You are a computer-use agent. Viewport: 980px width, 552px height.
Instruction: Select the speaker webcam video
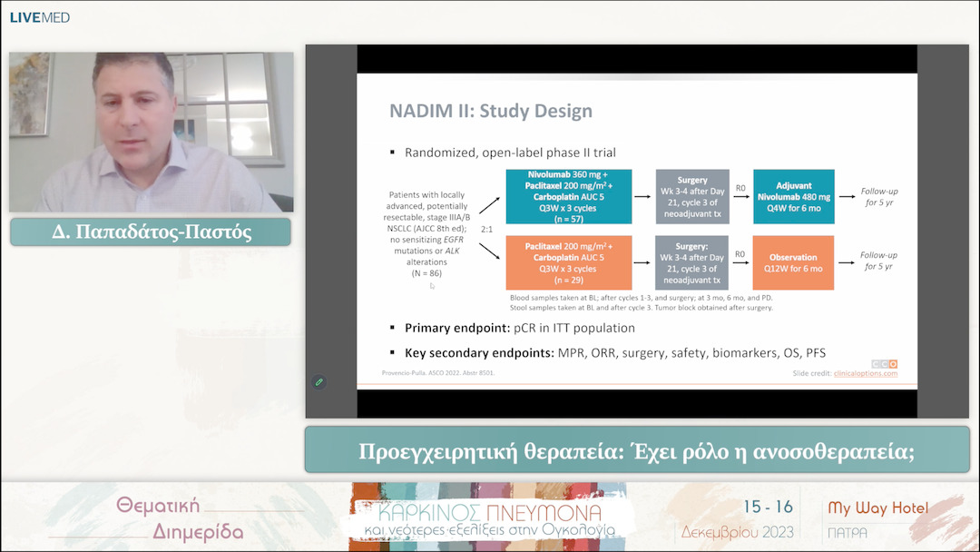pyautogui.click(x=151, y=132)
